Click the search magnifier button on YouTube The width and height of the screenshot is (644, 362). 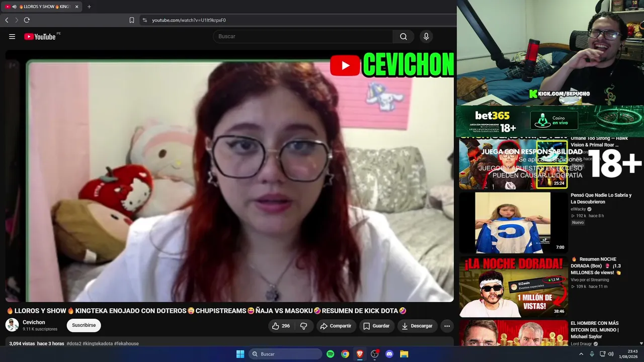pos(404,36)
